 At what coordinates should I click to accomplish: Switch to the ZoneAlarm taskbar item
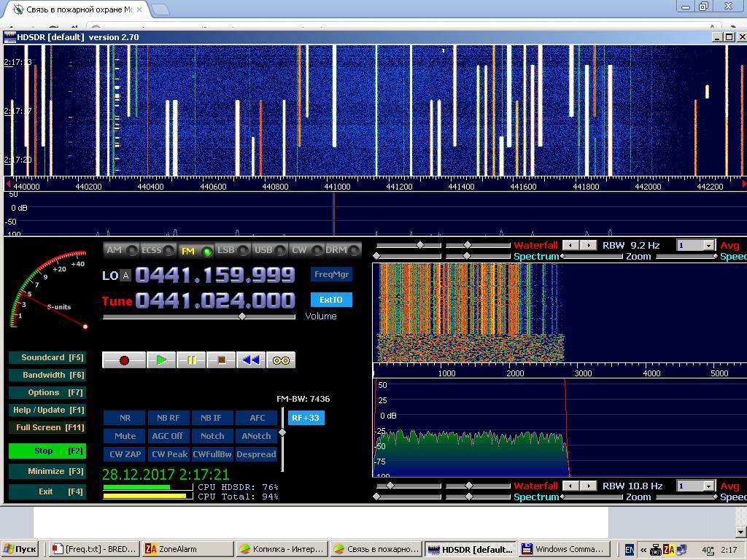[188, 549]
